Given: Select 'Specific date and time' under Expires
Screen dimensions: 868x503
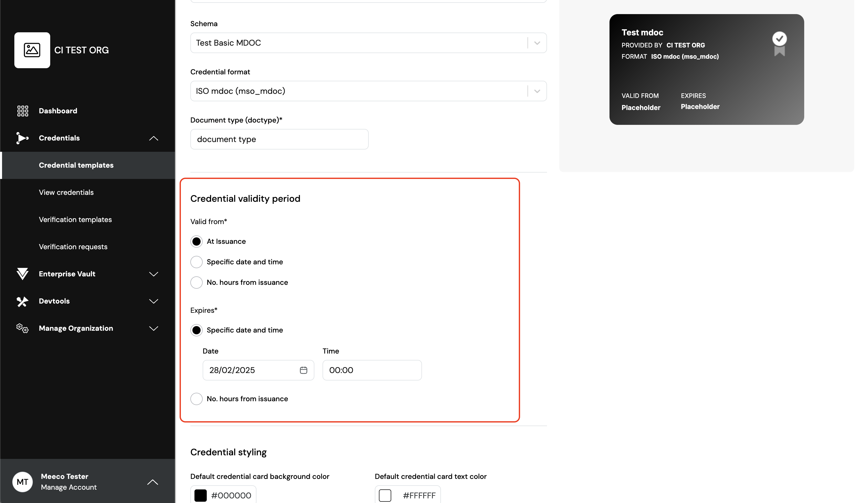Looking at the screenshot, I should click(x=196, y=330).
